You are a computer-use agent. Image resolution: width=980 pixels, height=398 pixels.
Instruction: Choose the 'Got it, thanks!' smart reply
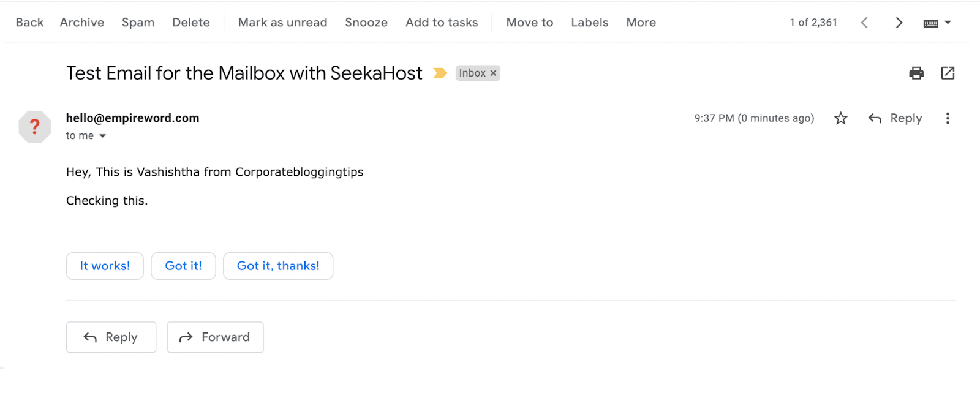(278, 266)
